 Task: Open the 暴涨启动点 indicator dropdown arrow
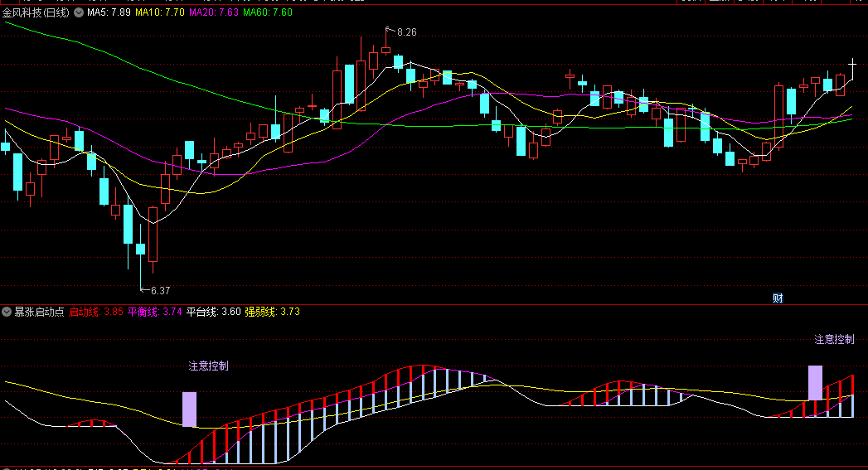(7, 312)
